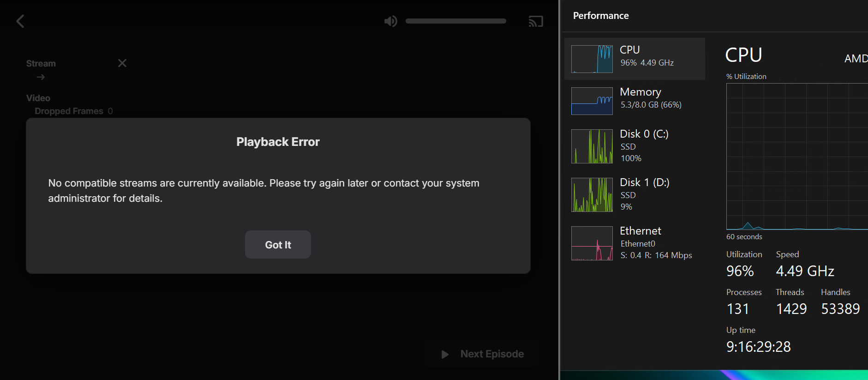Click the Ethernet throughput mini graph
Screen dimensions: 868x380
pos(592,243)
